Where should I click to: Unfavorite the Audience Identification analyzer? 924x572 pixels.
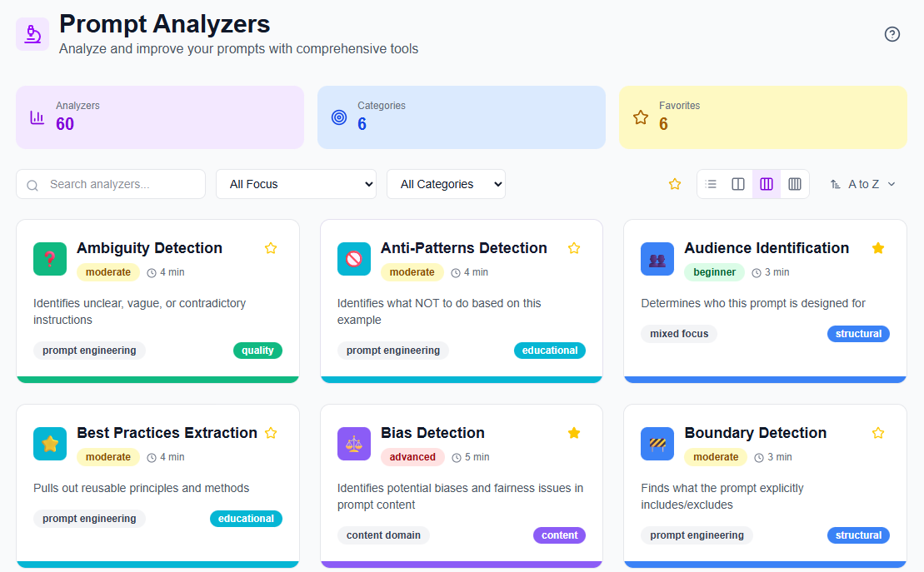(x=878, y=247)
